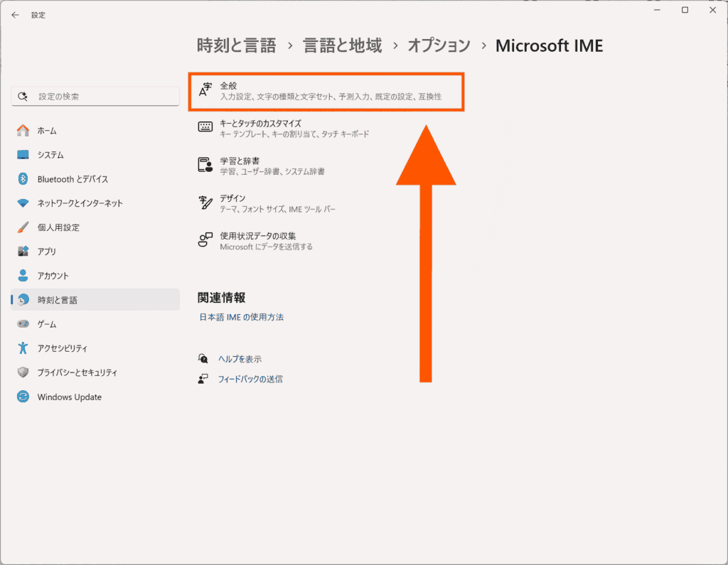Click the search magnifier icon

[x=22, y=96]
